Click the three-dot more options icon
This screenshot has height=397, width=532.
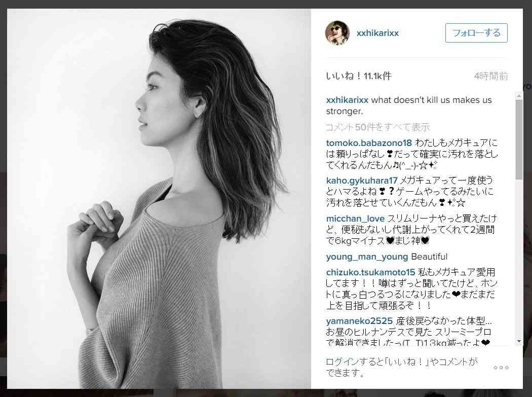pyautogui.click(x=501, y=368)
